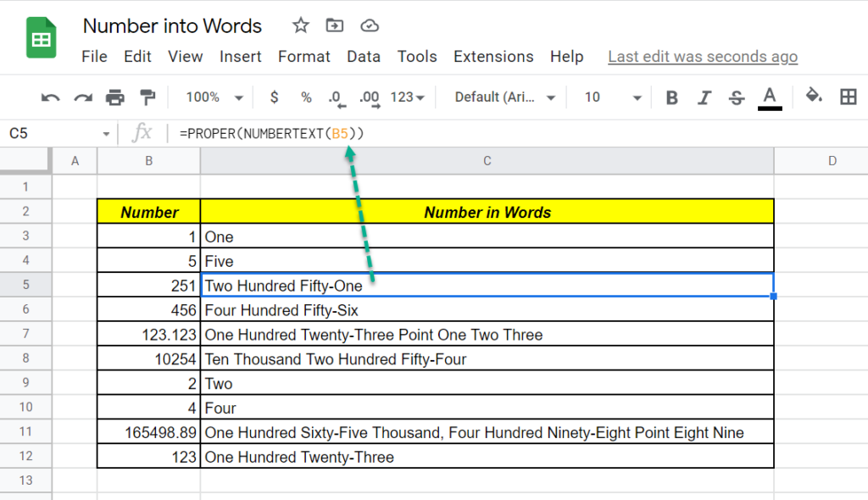Open the text color picker
Viewport: 868px width, 500px height.
tap(770, 98)
